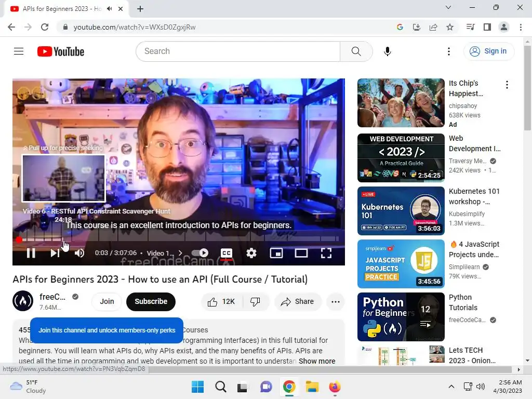Open freeCodeCamp channel avatar
This screenshot has width=532, height=399.
coord(23,301)
